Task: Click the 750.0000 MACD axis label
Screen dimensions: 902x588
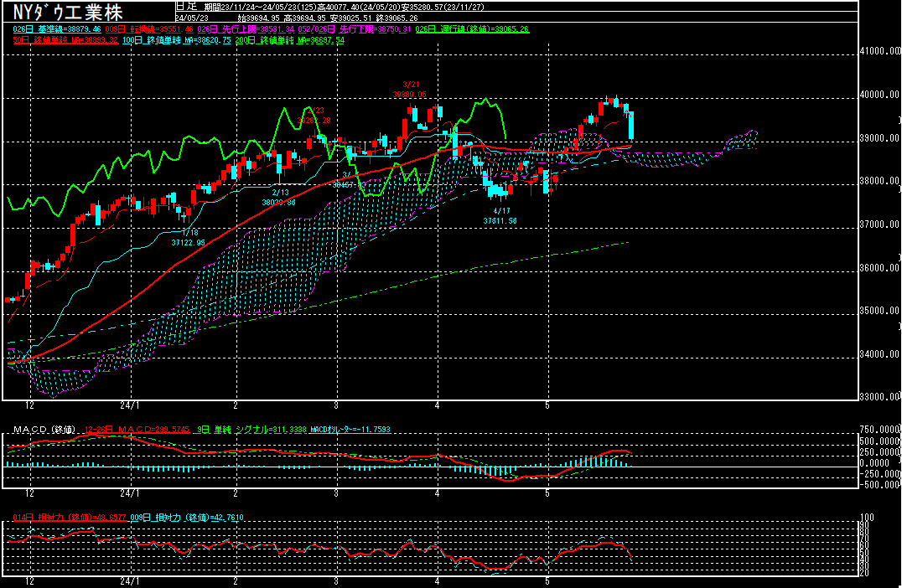Action: coord(880,430)
